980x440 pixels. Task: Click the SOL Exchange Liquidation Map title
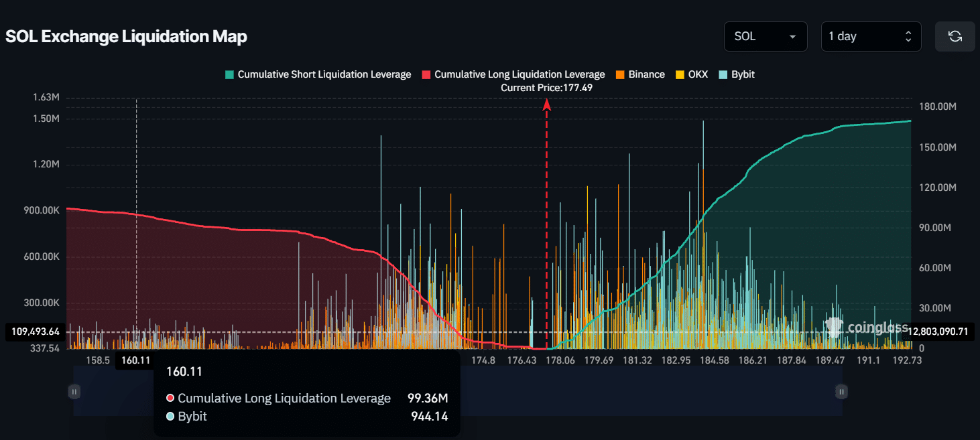(126, 36)
